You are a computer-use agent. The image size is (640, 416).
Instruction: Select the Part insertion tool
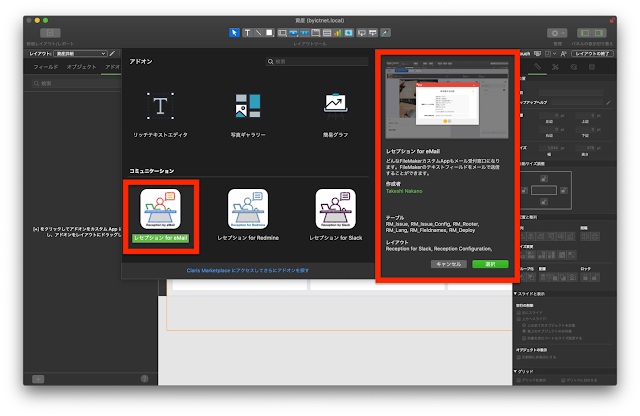click(x=373, y=33)
